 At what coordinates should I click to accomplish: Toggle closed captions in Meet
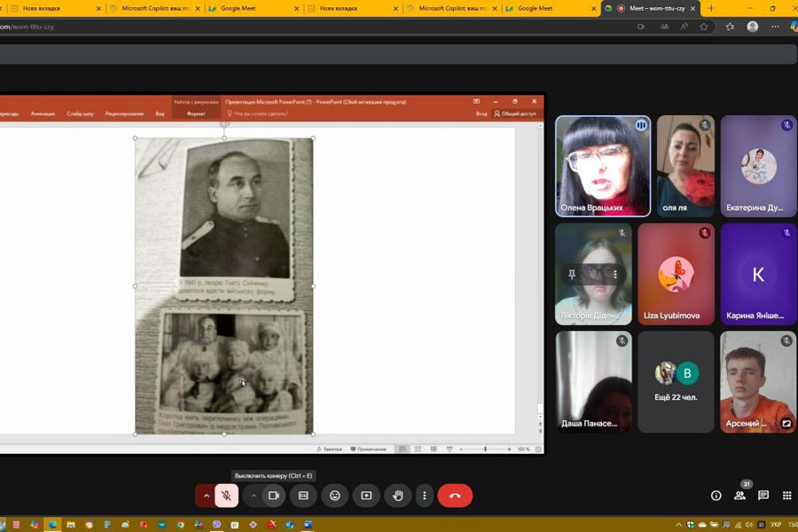tap(303, 496)
